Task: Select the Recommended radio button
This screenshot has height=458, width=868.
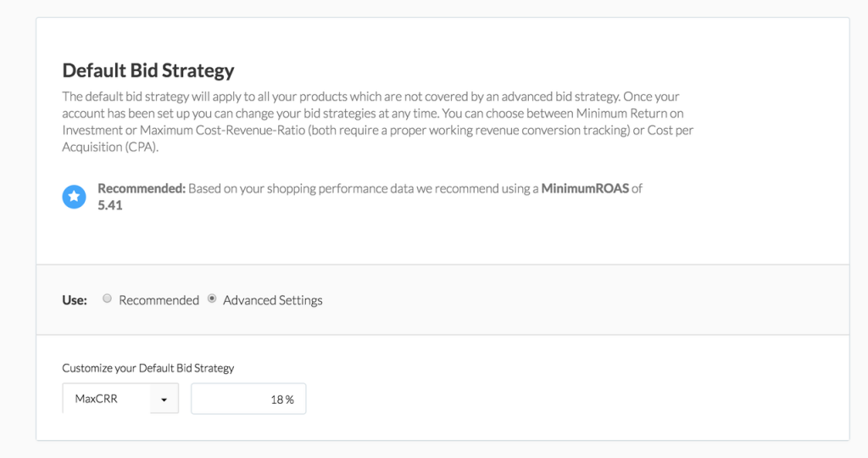Action: coord(107,299)
